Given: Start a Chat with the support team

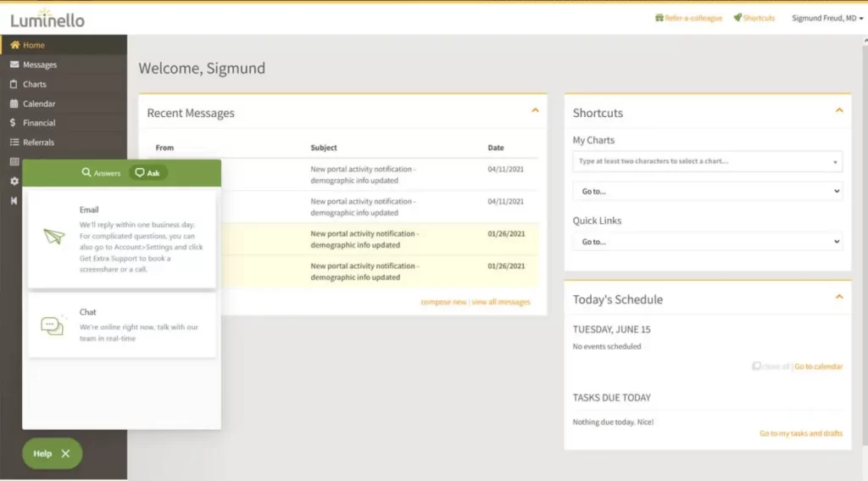Looking at the screenshot, I should [x=122, y=325].
